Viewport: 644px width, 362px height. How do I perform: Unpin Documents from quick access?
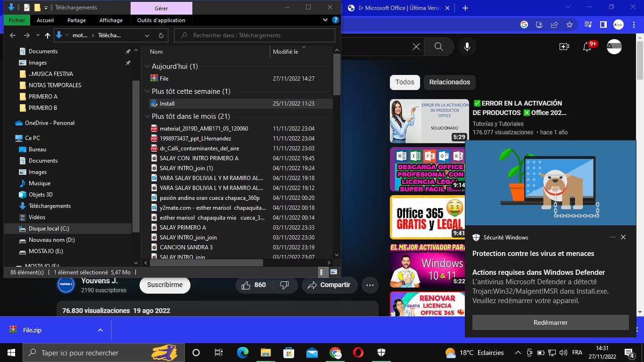(128, 51)
